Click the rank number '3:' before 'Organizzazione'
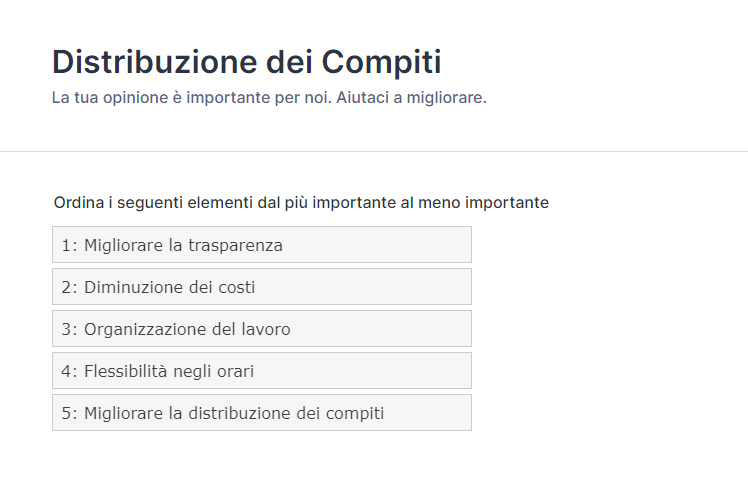Screen dimensions: 748x487 click(69, 329)
